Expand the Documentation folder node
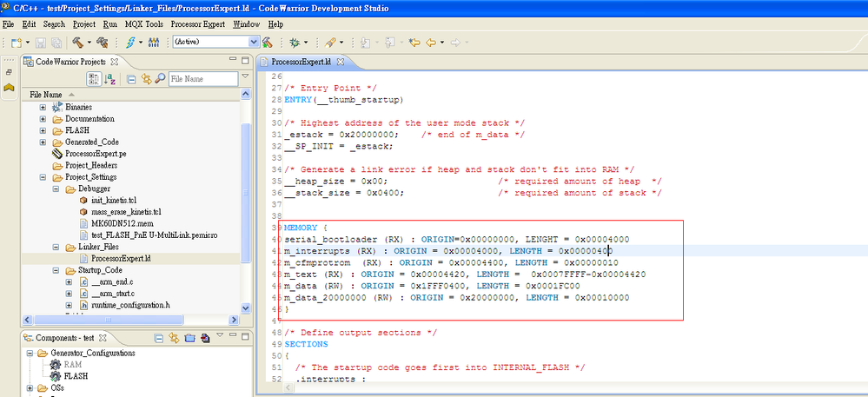The width and height of the screenshot is (868, 397). [43, 118]
